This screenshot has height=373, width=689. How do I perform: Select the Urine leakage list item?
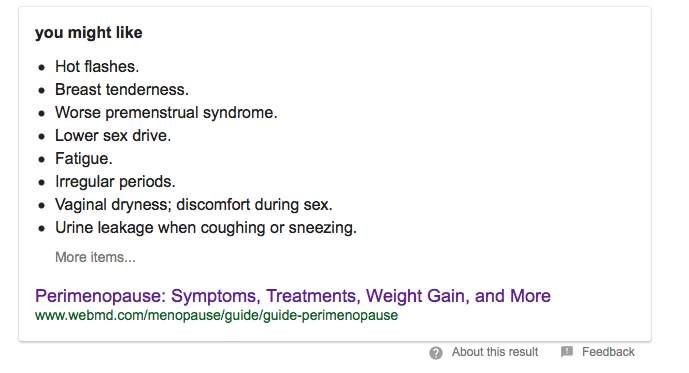point(206,228)
